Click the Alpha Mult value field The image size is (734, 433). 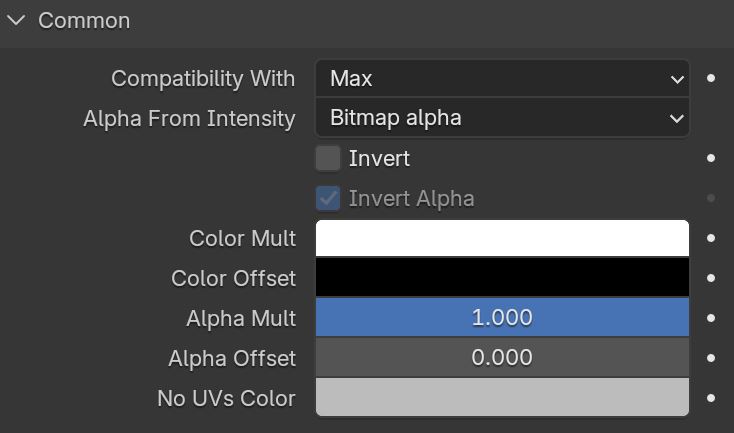[x=502, y=318]
